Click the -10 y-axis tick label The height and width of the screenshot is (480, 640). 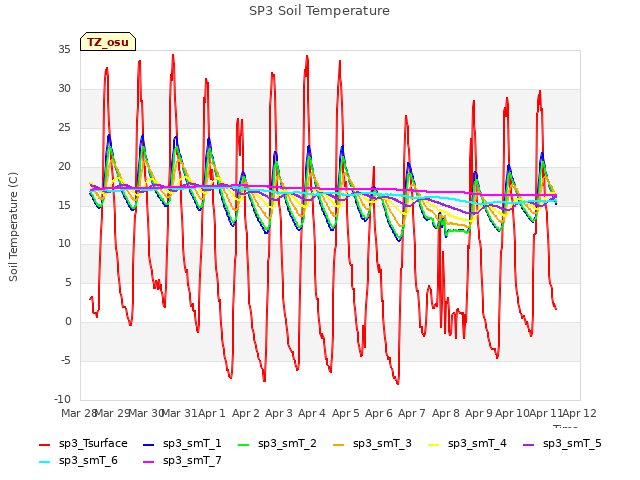tap(62, 399)
